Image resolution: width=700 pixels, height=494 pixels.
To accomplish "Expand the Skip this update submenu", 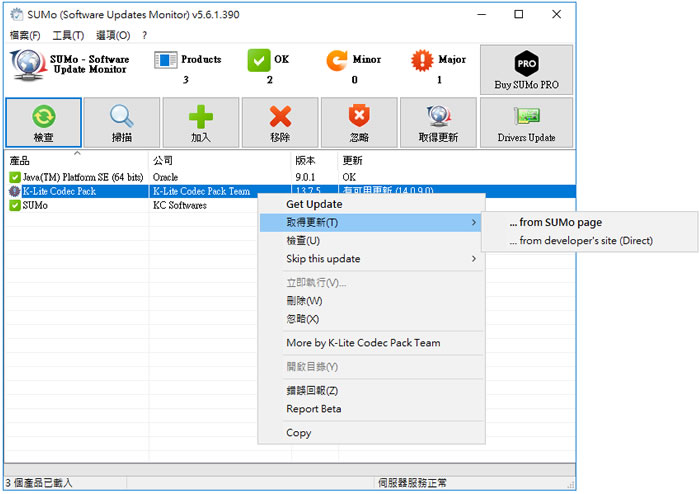I will click(x=474, y=259).
